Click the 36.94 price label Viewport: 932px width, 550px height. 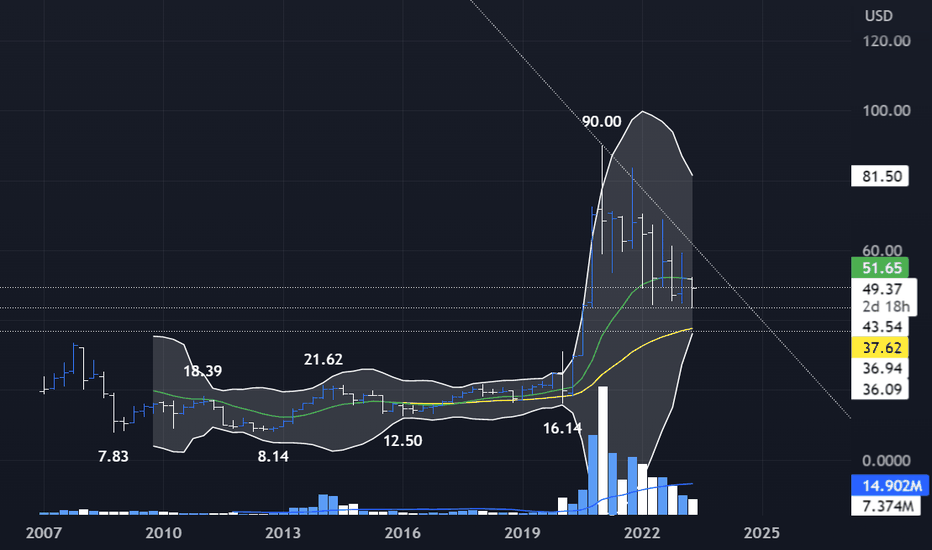(x=880, y=368)
